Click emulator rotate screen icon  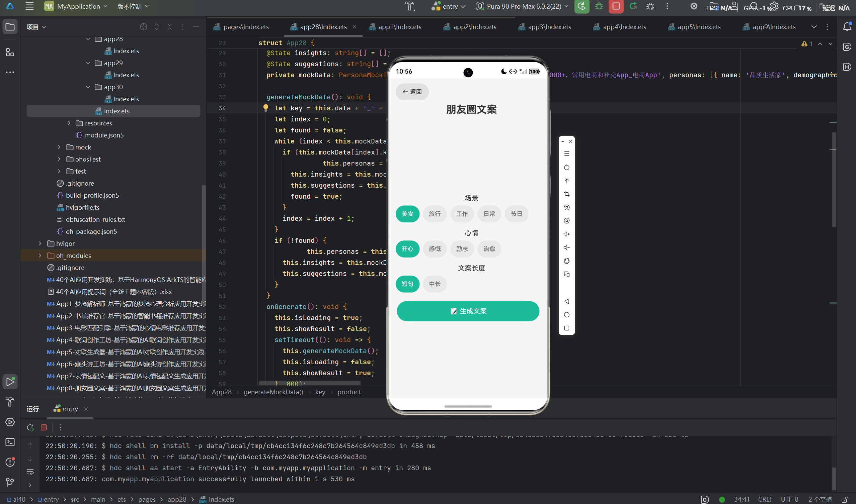(x=566, y=261)
